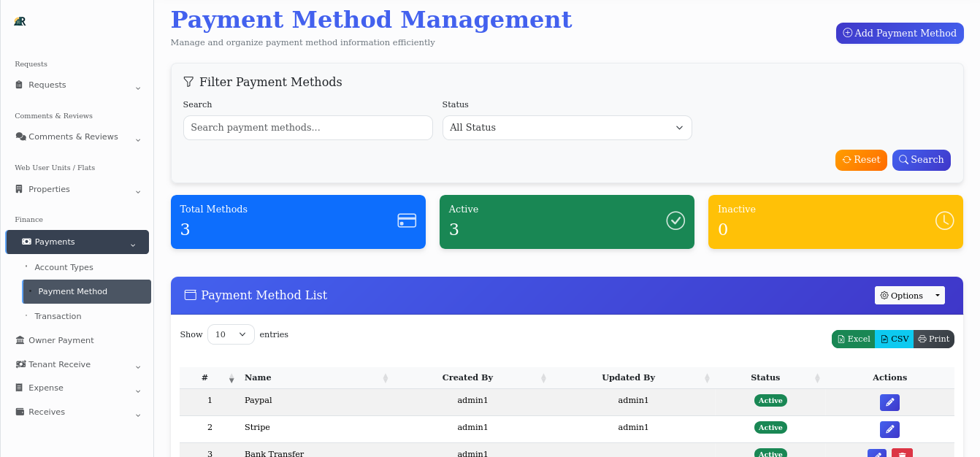Export the table using the CSV button
The width and height of the screenshot is (980, 457).
pos(894,339)
